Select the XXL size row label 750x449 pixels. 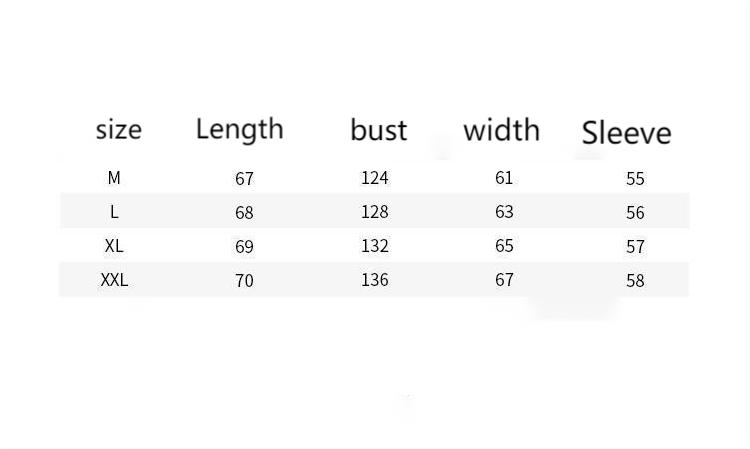click(x=114, y=280)
